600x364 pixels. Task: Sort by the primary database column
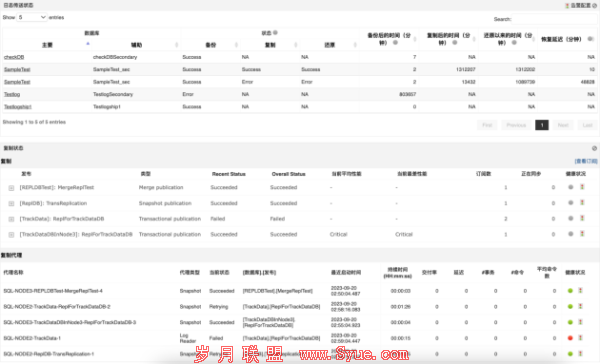point(47,45)
